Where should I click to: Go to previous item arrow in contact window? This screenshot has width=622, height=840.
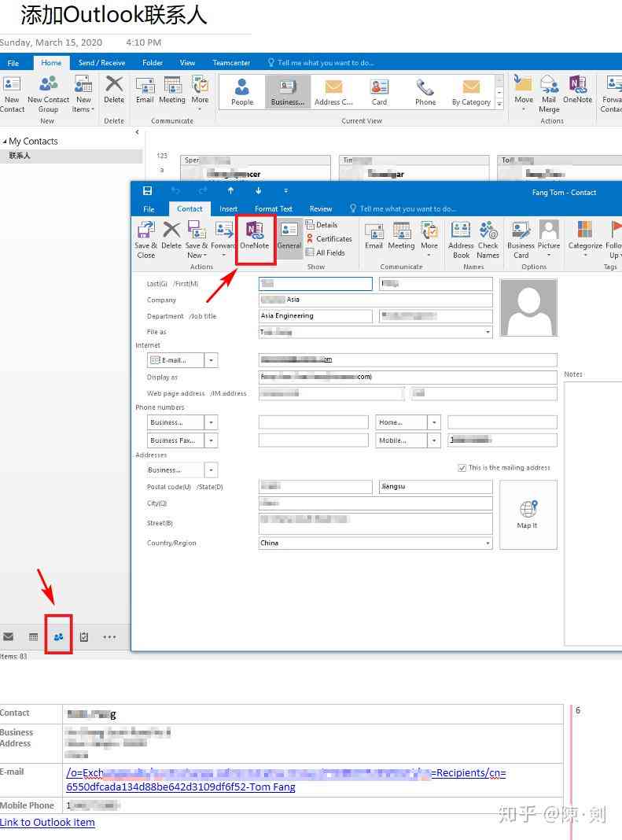[230, 190]
